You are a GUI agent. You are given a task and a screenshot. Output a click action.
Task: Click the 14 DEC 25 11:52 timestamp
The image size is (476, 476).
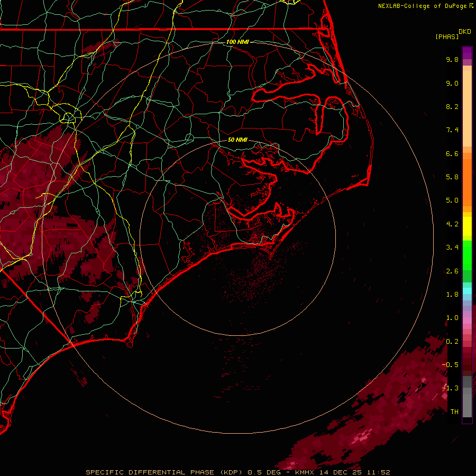click(354, 472)
